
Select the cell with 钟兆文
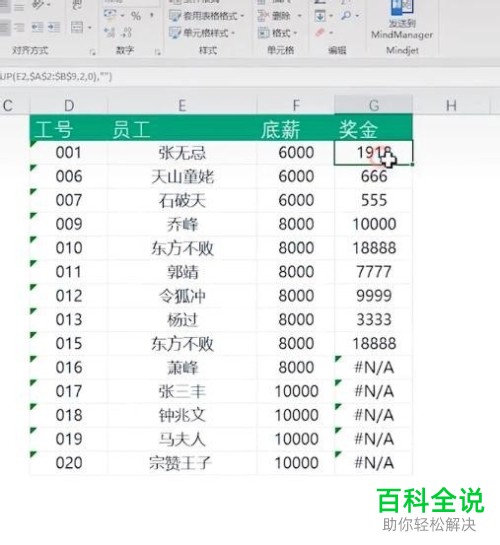pos(182,415)
